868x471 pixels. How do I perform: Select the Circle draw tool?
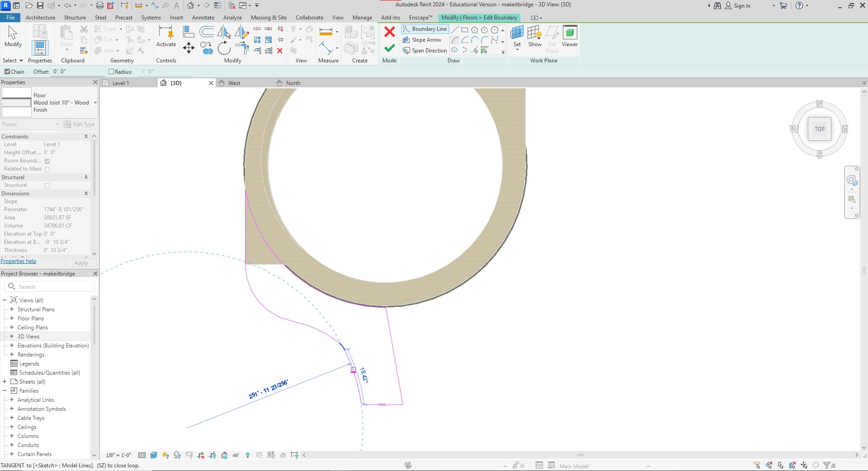pyautogui.click(x=495, y=30)
